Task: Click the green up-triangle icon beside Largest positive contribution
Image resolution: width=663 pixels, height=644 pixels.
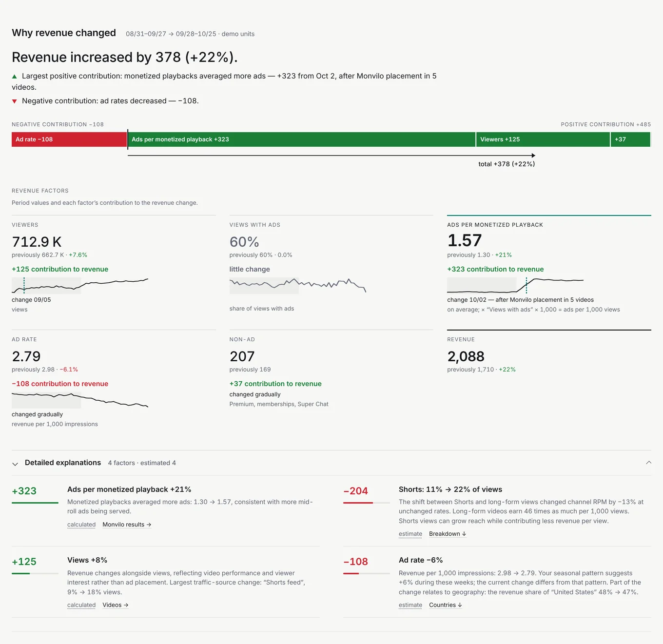Action: click(x=15, y=77)
